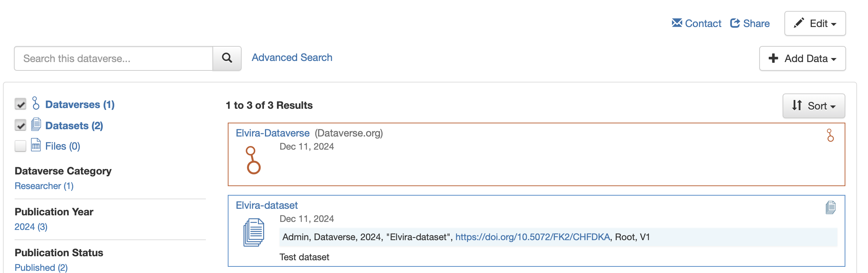This screenshot has width=868, height=273.
Task: Click the Dataverses facet tree icon
Action: (x=36, y=103)
